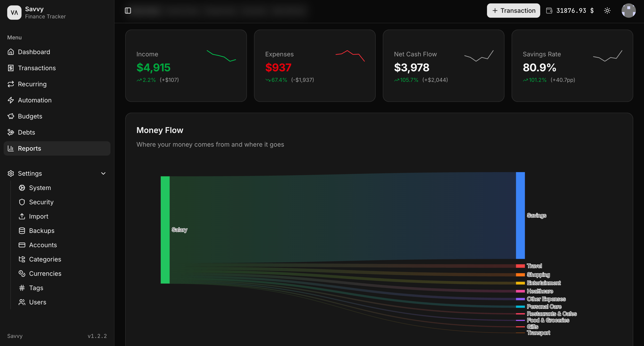Click the Accounts card icon
This screenshot has width=644, height=346.
point(22,245)
